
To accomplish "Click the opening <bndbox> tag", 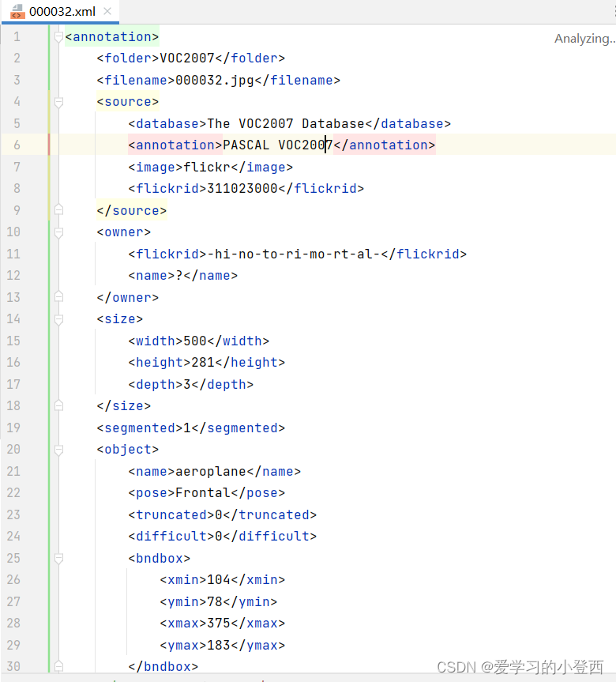I will pyautogui.click(x=160, y=558).
